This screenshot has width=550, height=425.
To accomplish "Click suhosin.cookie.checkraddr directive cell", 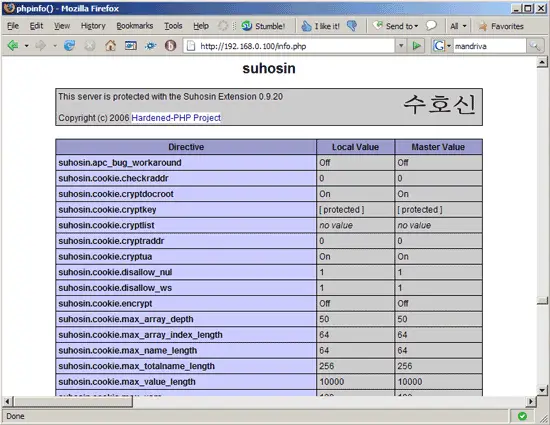I will pyautogui.click(x=186, y=178).
